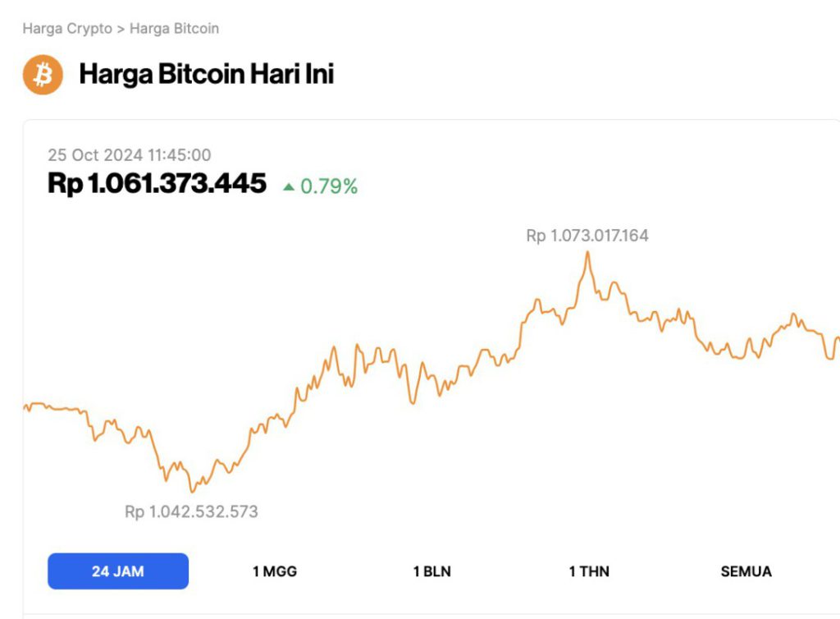Image resolution: width=840 pixels, height=619 pixels.
Task: Click the chart line's left starting point
Action: coord(25,406)
